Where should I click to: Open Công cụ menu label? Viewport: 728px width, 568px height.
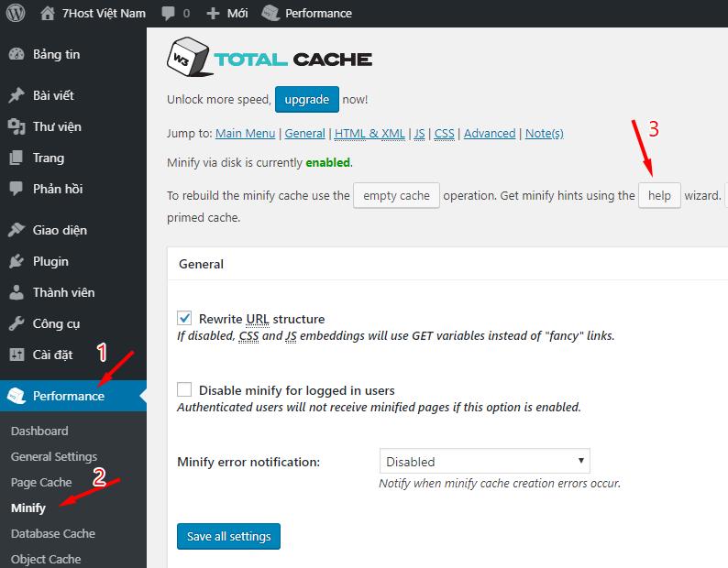point(56,323)
